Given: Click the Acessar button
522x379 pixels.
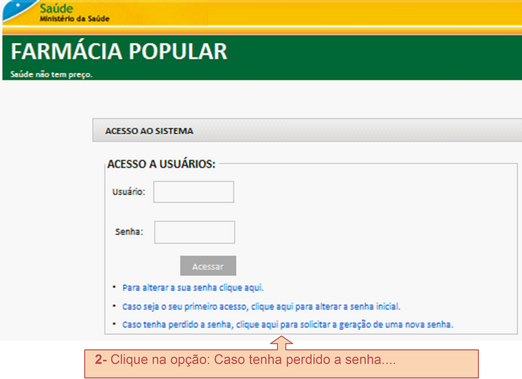Looking at the screenshot, I should click(208, 266).
